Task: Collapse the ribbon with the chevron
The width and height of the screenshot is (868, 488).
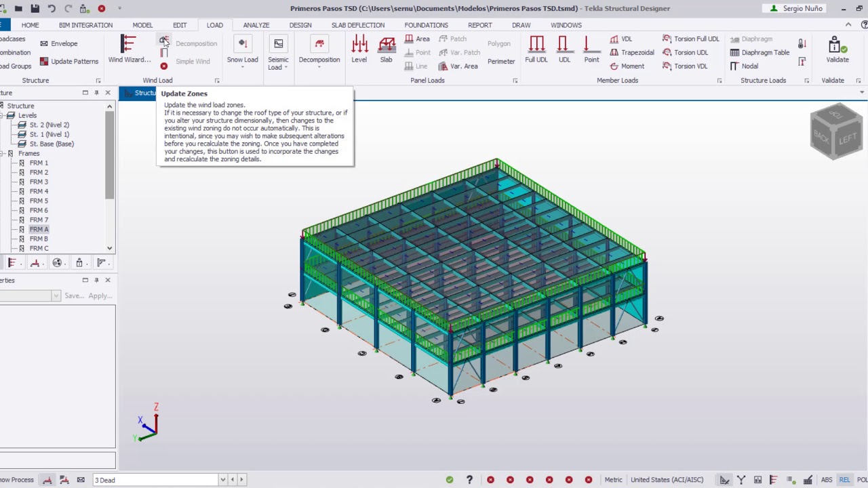Action: pyautogui.click(x=848, y=25)
